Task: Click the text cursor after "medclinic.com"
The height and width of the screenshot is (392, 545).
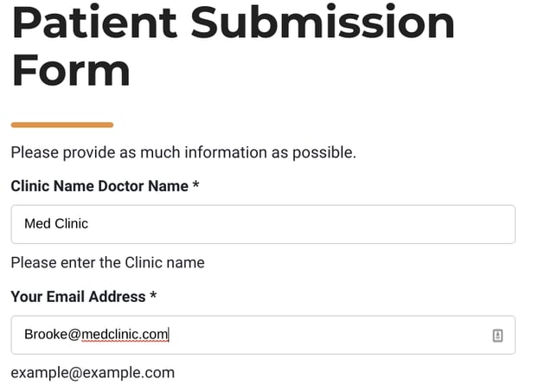Action: point(169,335)
